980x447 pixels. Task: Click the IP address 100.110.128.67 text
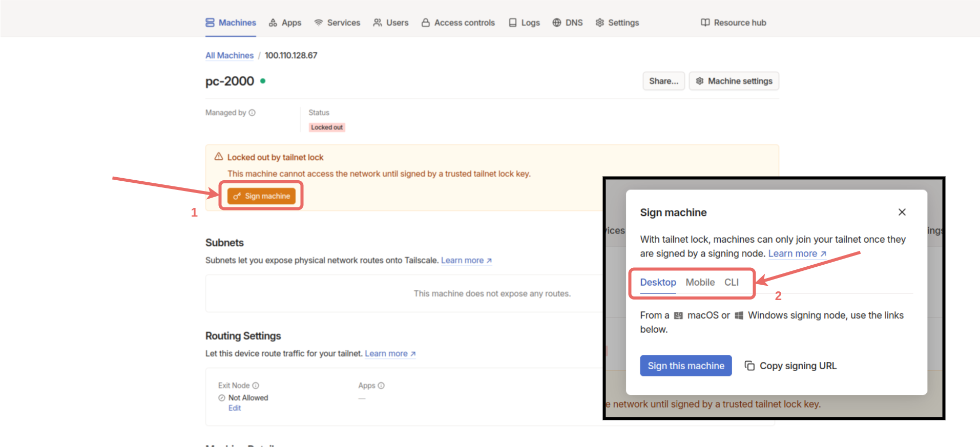pyautogui.click(x=291, y=55)
